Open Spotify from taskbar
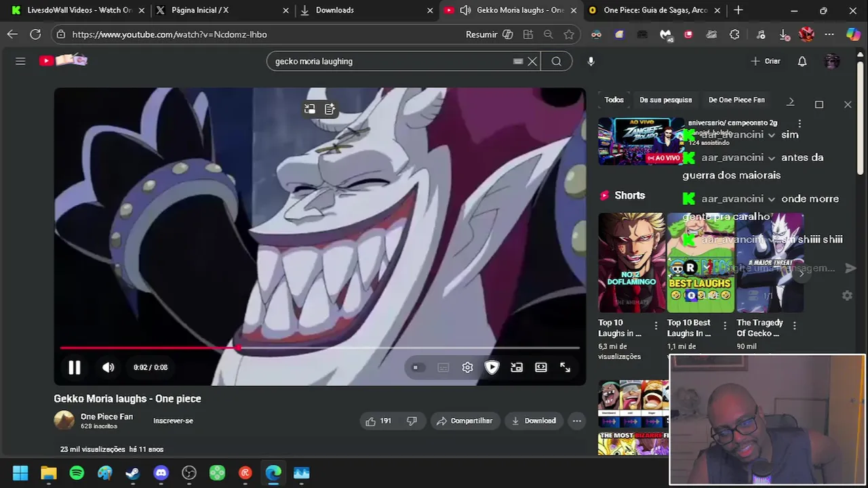This screenshot has height=488, width=868. (x=77, y=473)
